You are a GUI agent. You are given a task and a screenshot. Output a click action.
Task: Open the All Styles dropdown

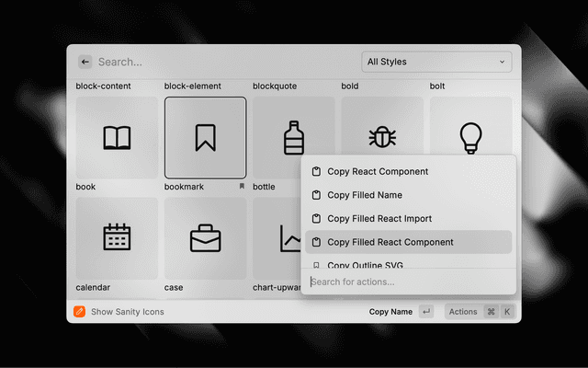[x=436, y=62]
